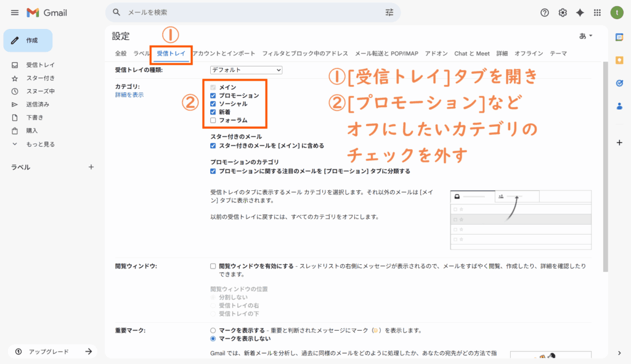Open the Google apps grid icon

[597, 13]
